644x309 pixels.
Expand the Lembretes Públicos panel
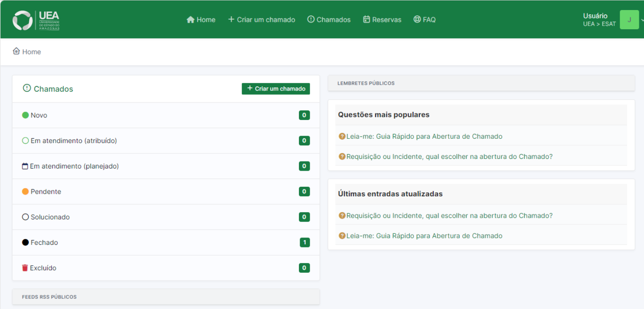coord(481,83)
